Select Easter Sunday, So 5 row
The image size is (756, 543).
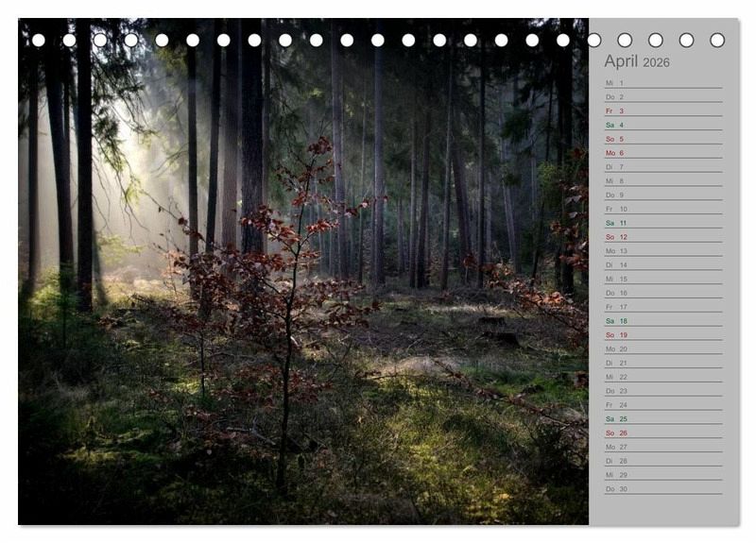click(662, 139)
